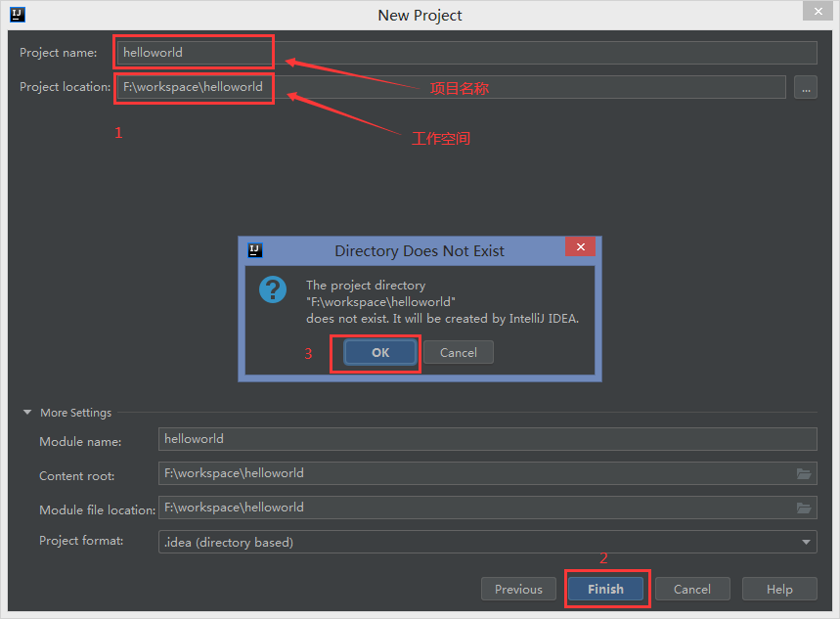This screenshot has height=619, width=840.
Task: Open Help for the New Project dialog
Action: [778, 589]
